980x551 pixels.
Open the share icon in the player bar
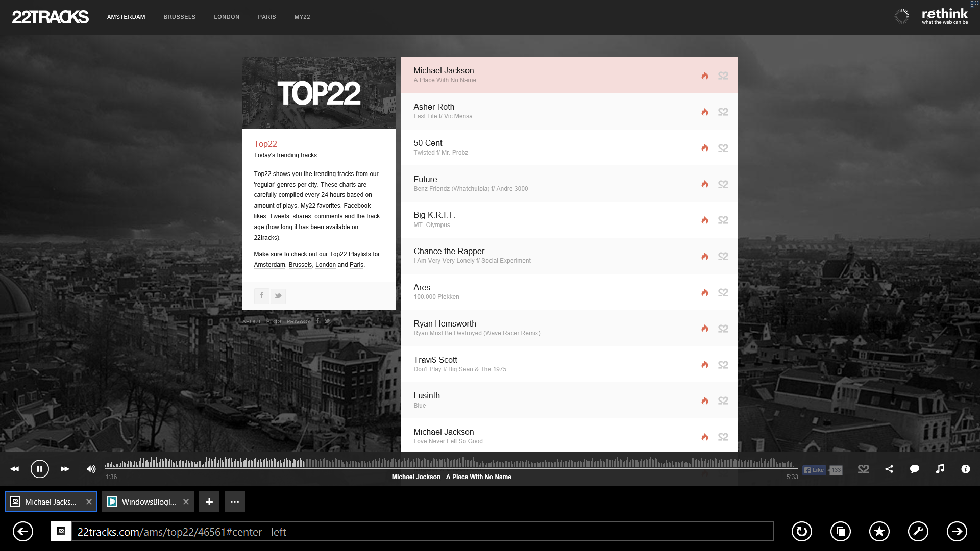point(889,469)
